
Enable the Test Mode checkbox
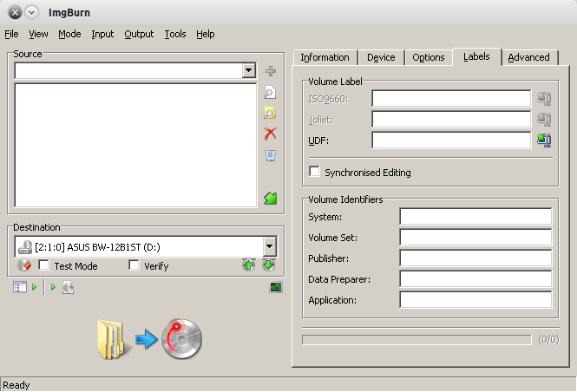(x=44, y=266)
